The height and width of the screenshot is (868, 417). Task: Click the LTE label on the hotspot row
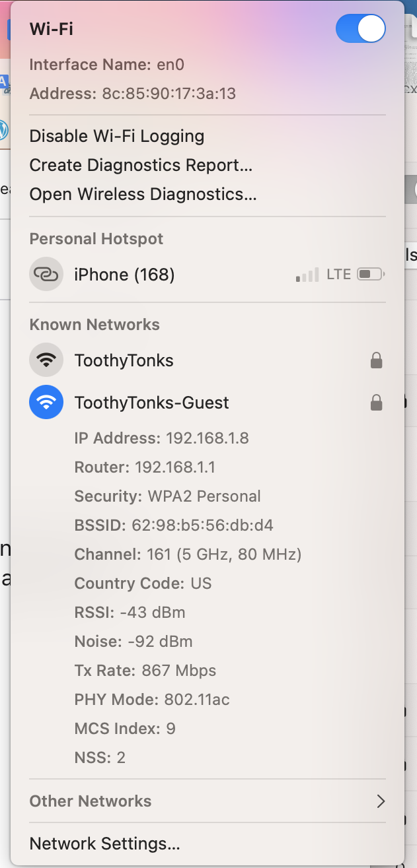pos(339,275)
